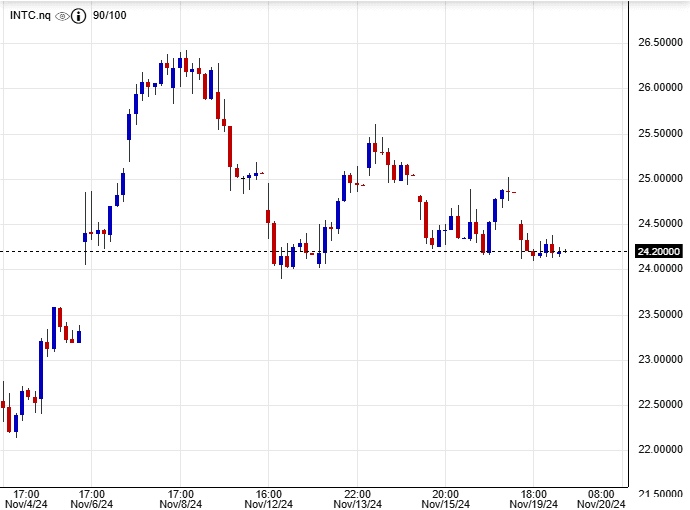Click the highlighted 24.20000 current price tag
The image size is (690, 510).
point(659,252)
